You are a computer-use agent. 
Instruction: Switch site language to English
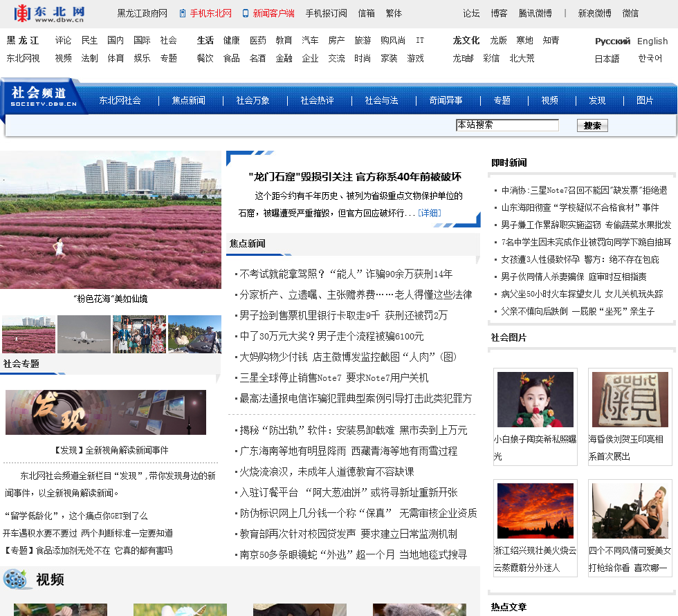[652, 41]
